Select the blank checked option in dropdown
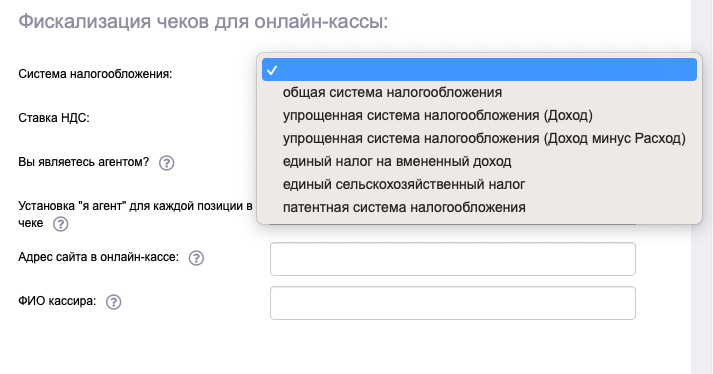 click(479, 70)
